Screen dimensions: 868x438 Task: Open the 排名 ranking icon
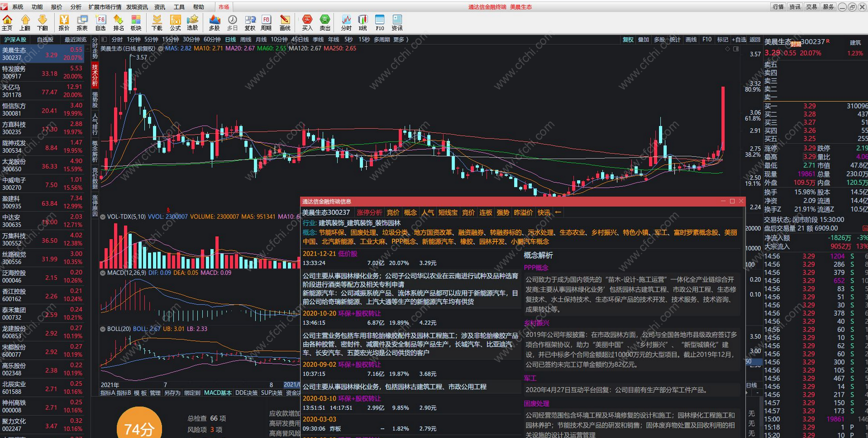pos(118,22)
